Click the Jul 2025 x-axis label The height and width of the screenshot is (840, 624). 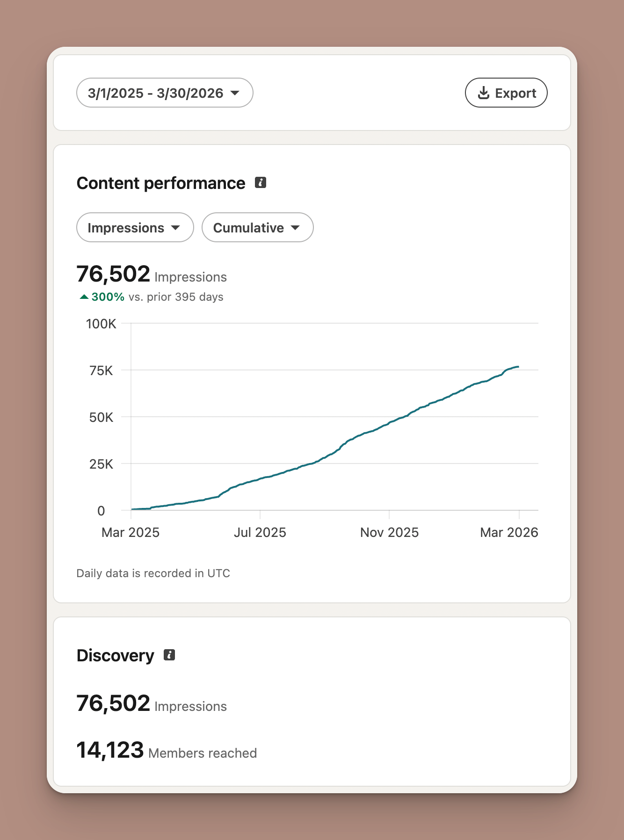pyautogui.click(x=260, y=532)
